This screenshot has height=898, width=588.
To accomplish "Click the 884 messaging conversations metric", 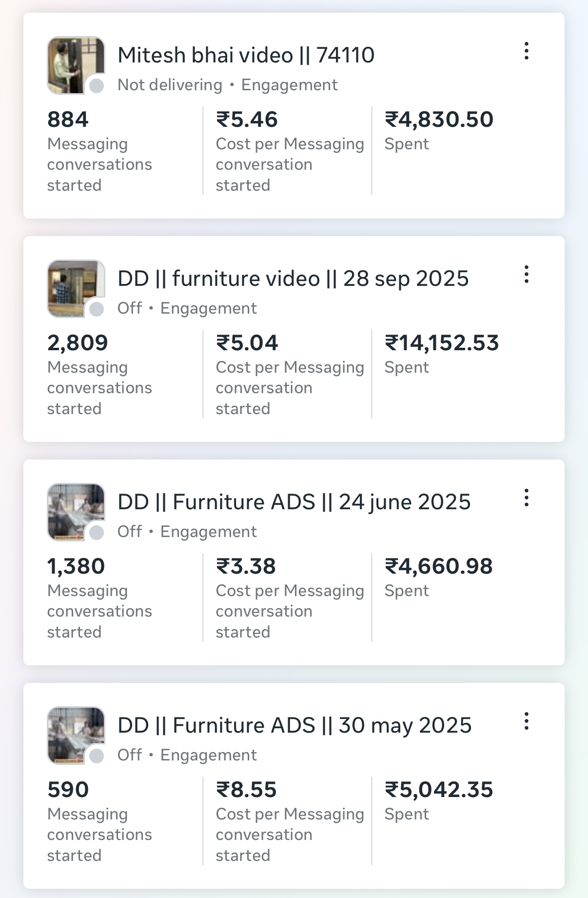I will [68, 120].
